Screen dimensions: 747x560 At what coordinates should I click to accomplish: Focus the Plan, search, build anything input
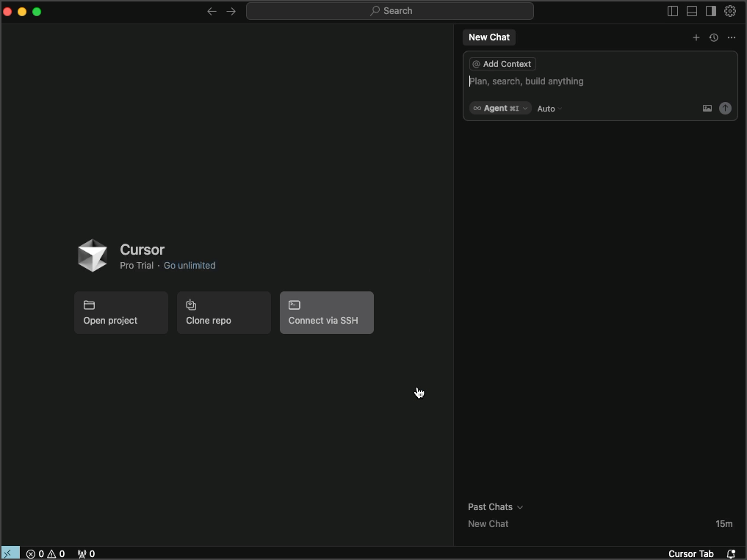[x=600, y=81]
